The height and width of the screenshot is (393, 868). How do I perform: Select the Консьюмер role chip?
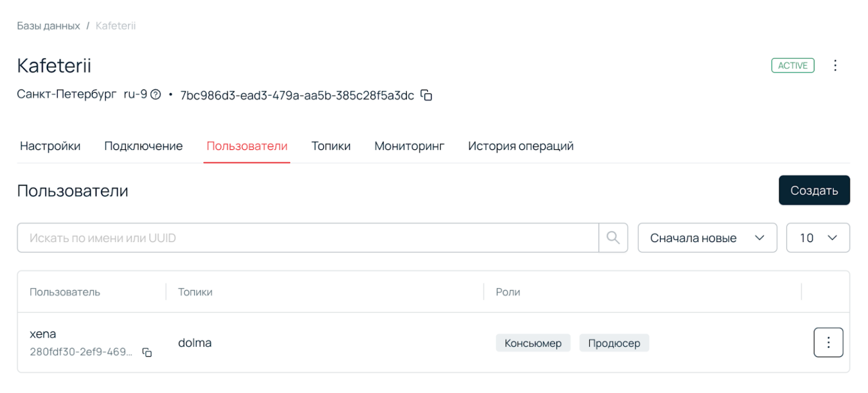533,342
